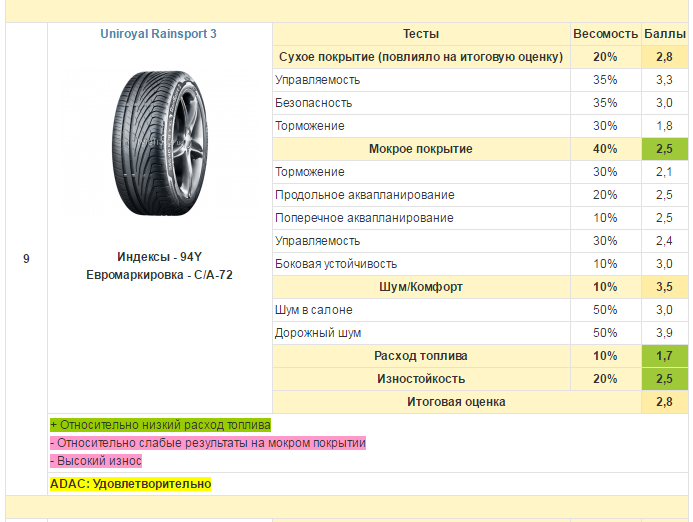
Task: Select the Баллы column header
Action: click(x=665, y=34)
